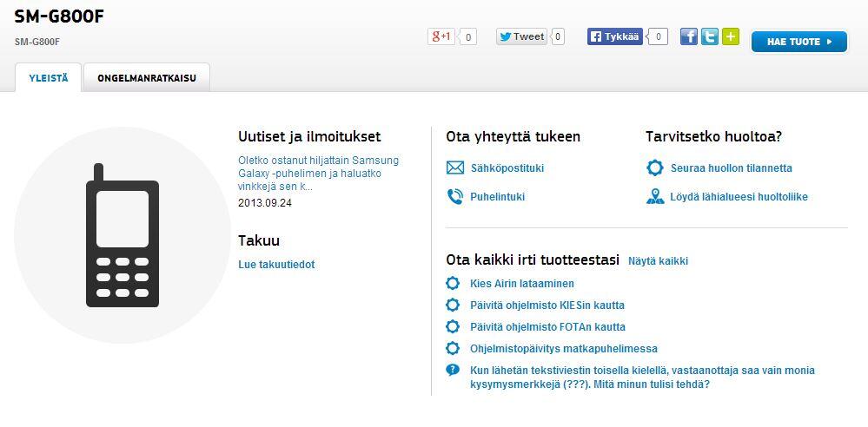Select the YLEISTÄ tab

[x=48, y=78]
